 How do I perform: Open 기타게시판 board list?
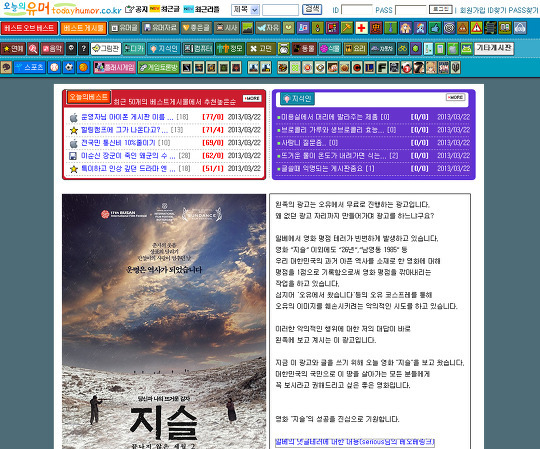pyautogui.click(x=494, y=49)
